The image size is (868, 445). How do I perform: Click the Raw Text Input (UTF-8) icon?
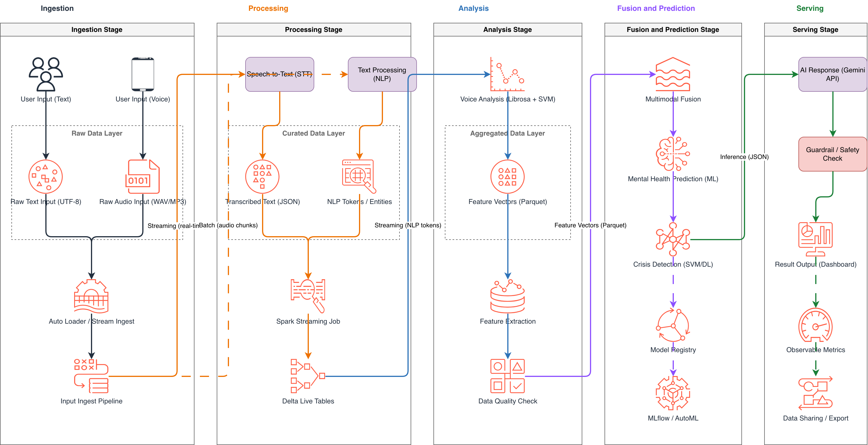46,177
